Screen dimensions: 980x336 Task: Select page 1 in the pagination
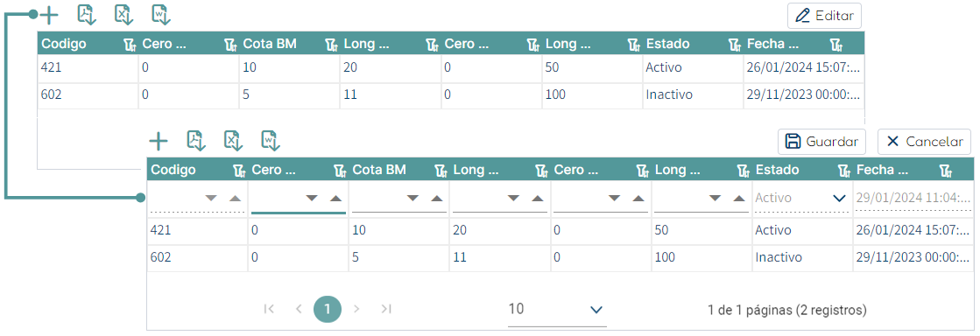(x=328, y=309)
